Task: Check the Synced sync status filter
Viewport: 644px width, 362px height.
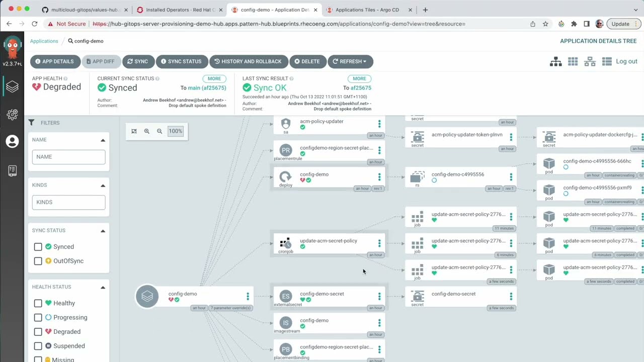Action: point(38,247)
